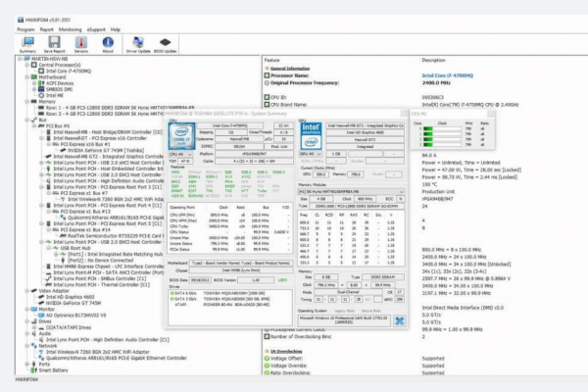Click the Voltage Offset green check icon

tap(267, 359)
